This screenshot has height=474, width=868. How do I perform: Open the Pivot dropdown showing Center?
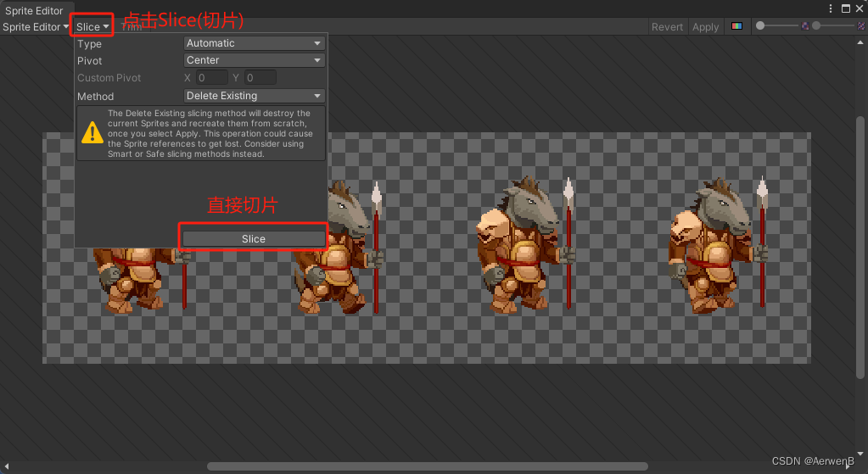(254, 60)
